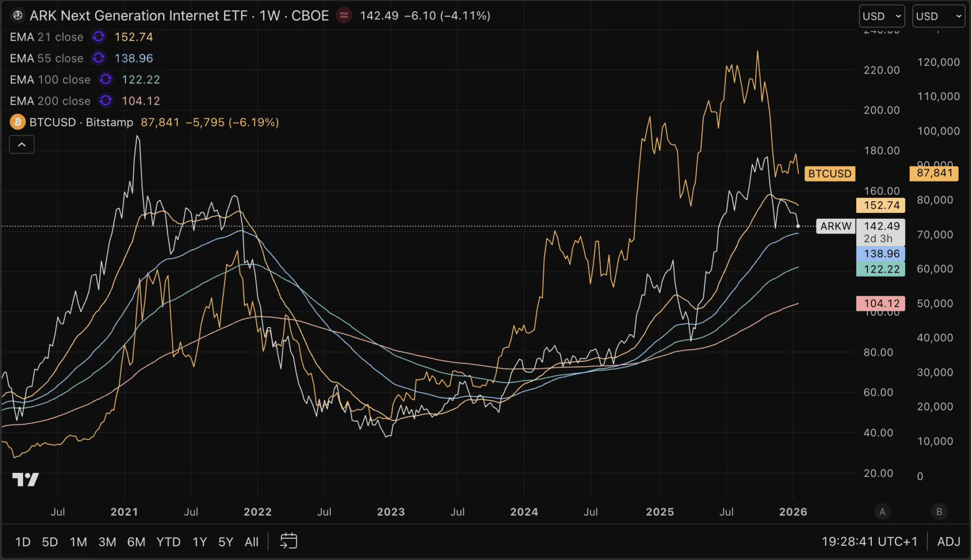Toggle the ADJ adjusted data button
The image size is (971, 560).
pos(949,541)
